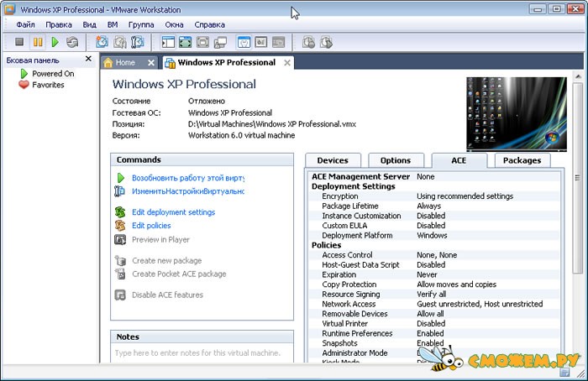Click the ACE Management Server row
588x381 pixels.
tap(434, 176)
